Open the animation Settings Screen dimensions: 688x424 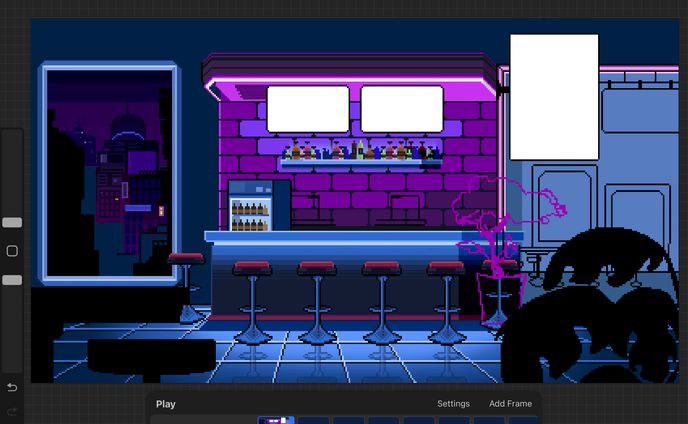(453, 404)
